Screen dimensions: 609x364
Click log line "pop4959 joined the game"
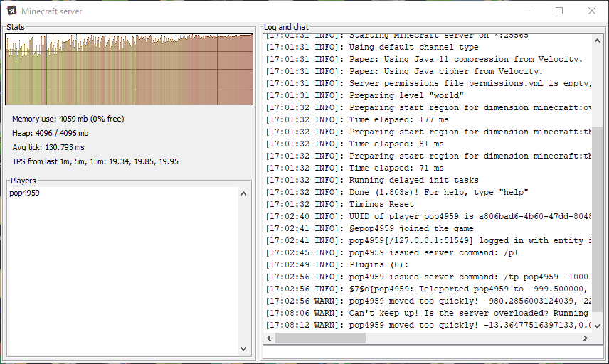369,228
